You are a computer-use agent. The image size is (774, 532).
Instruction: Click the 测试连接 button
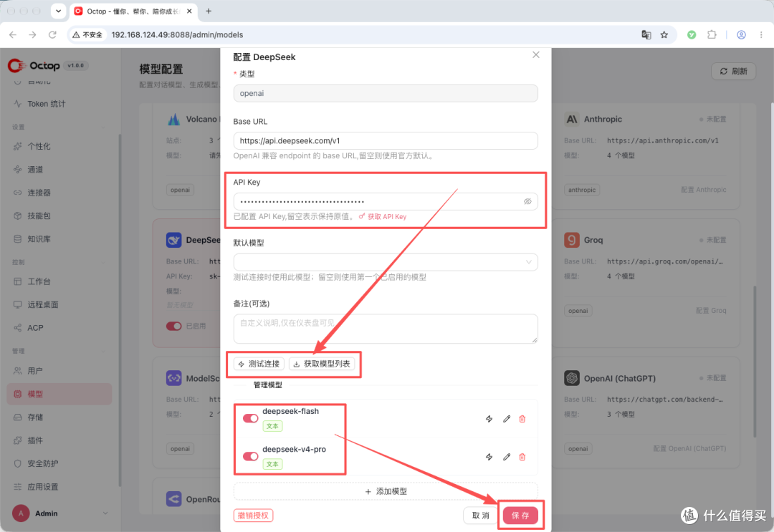pos(259,364)
